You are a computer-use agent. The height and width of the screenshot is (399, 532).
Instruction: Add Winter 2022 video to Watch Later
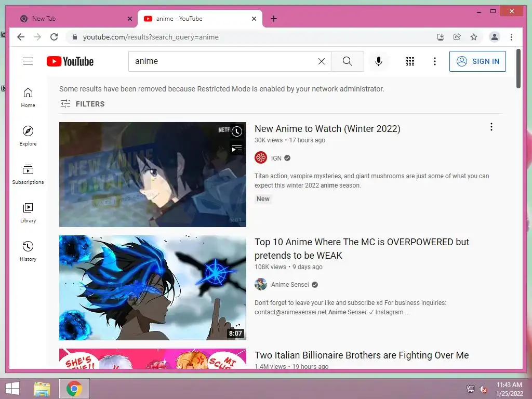tap(237, 131)
